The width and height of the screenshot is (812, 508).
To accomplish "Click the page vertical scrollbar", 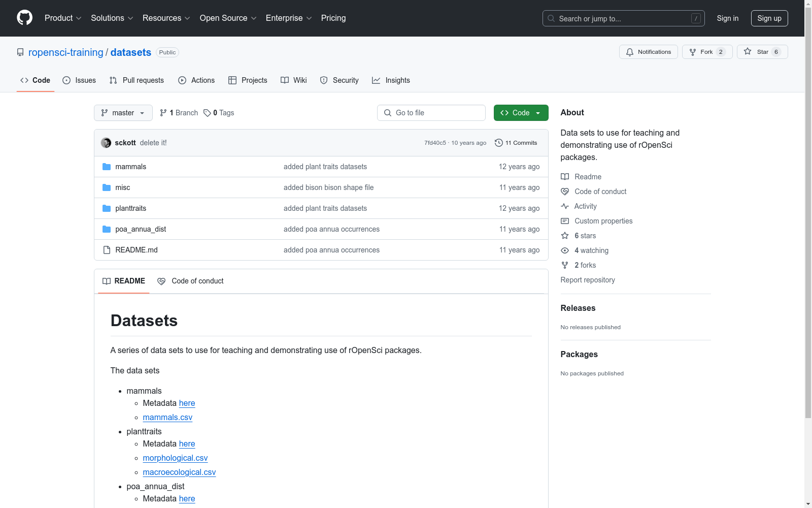I will 808,213.
